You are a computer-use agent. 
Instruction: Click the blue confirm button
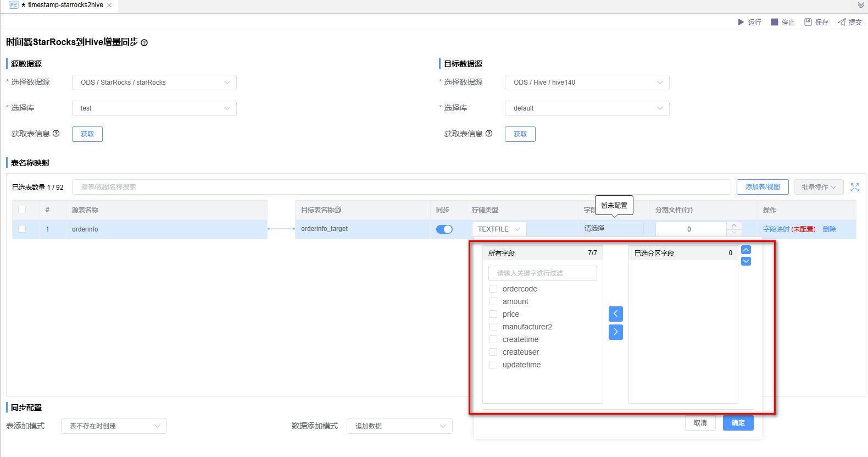[x=738, y=423]
